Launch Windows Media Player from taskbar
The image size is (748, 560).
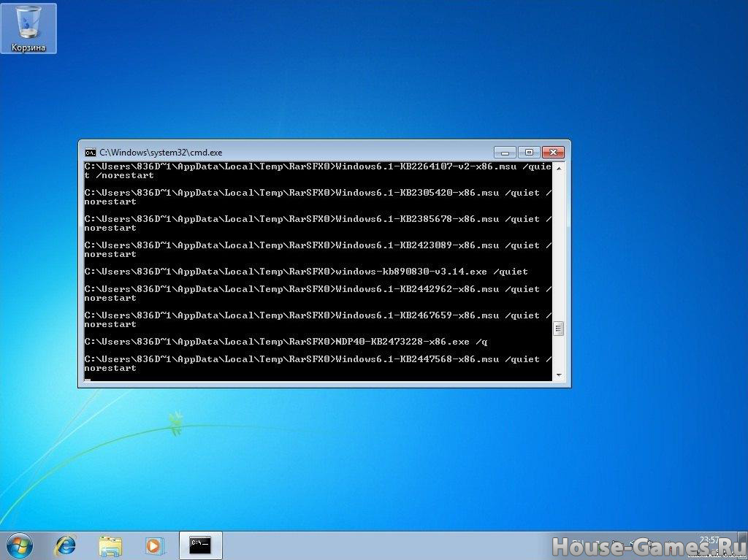click(155, 545)
